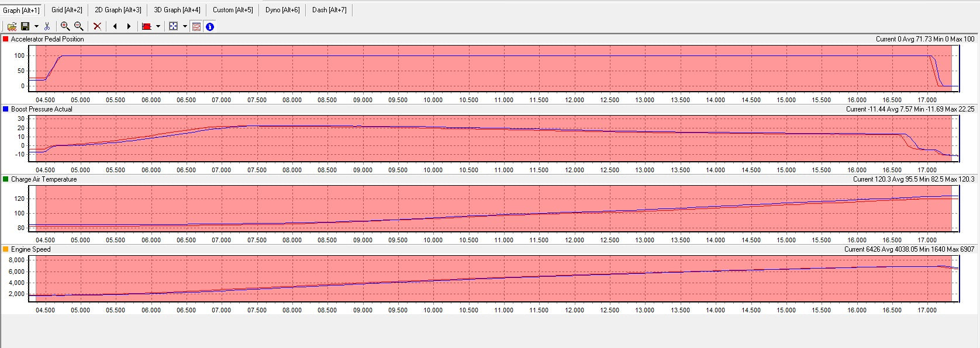Zoom in on the graph
The image size is (980, 348).
[65, 26]
